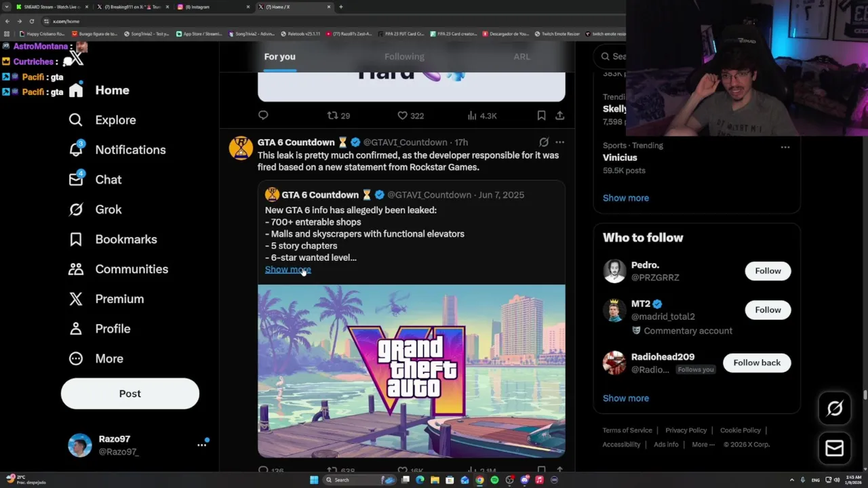Open three-dot menu on GTA 6 Countdown post
868x488 pixels.
coord(559,142)
